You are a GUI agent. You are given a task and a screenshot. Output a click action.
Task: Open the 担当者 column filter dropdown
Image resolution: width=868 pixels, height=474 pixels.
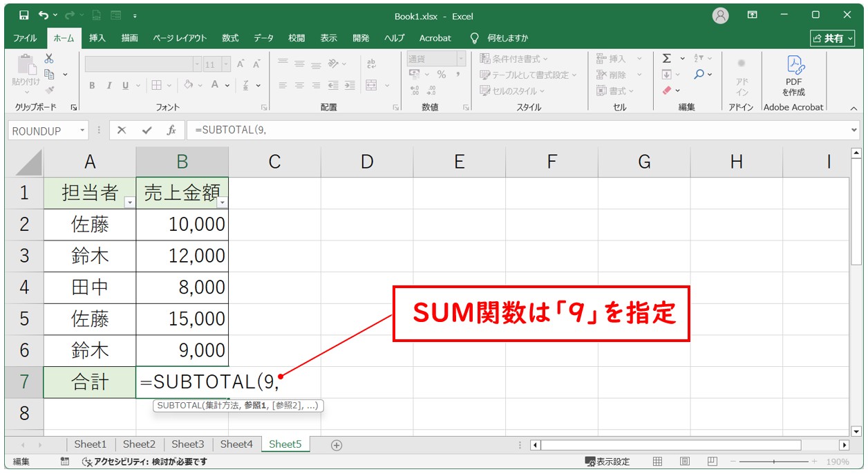129,202
